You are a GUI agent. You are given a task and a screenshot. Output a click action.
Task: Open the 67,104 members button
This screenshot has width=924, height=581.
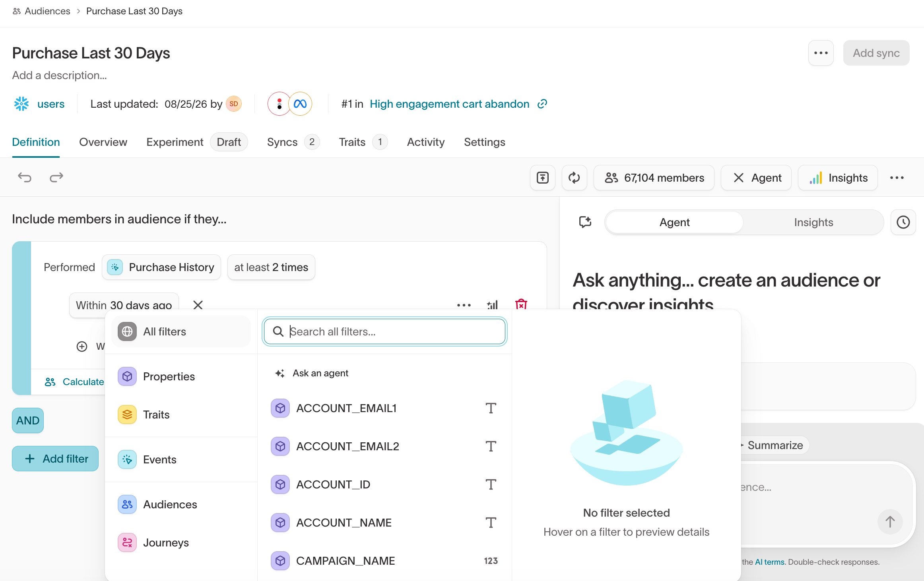coord(654,178)
